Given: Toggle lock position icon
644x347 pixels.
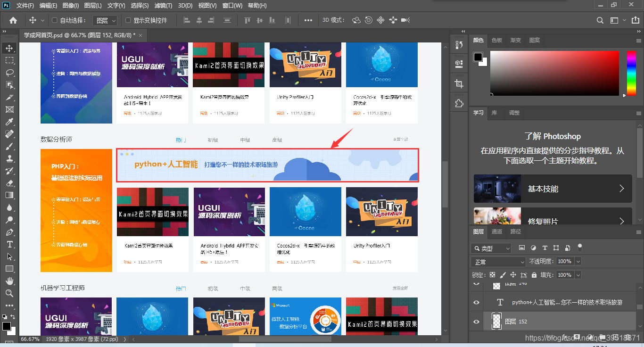Looking at the screenshot, I should click(x=513, y=275).
